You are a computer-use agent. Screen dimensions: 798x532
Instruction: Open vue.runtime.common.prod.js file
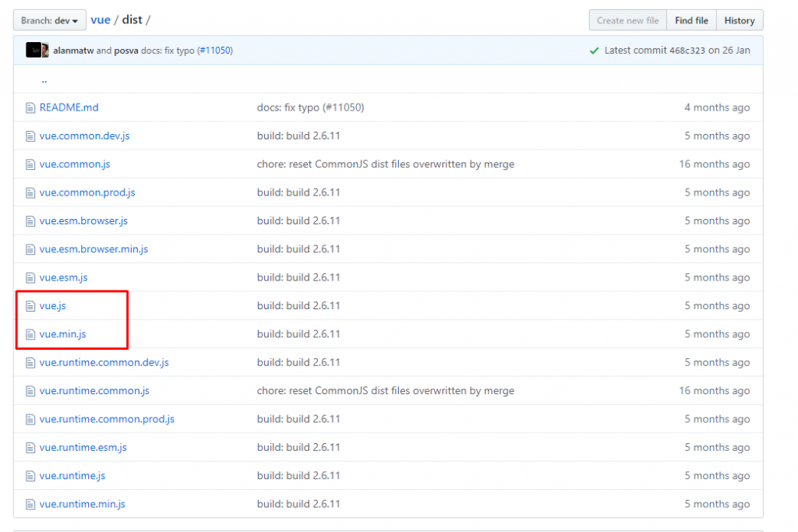pos(107,418)
